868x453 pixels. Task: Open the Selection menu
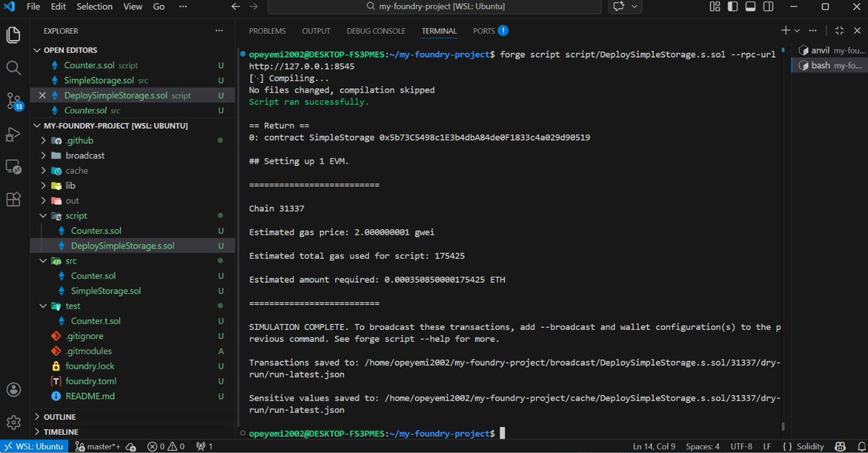coord(94,7)
